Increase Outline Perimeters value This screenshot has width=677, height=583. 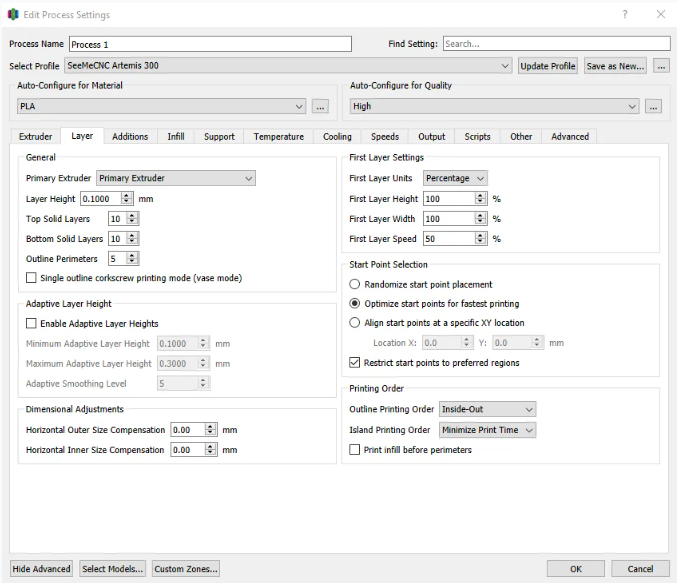[132, 256]
